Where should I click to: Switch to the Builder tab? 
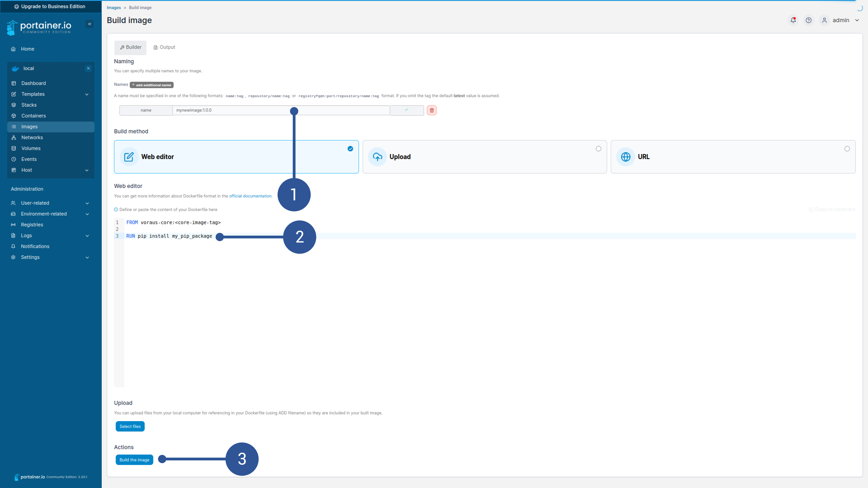(x=130, y=47)
